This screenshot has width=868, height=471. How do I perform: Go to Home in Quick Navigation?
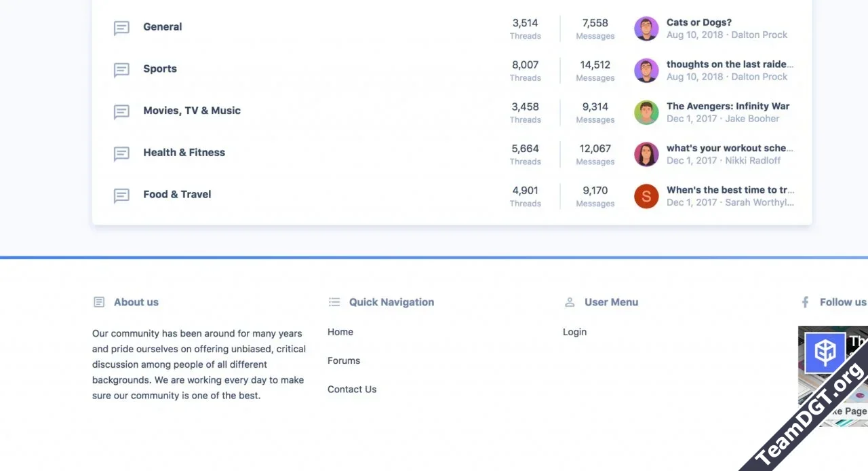point(340,333)
